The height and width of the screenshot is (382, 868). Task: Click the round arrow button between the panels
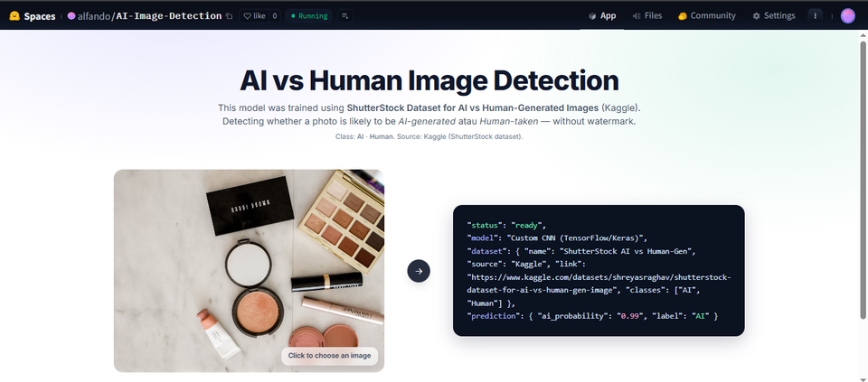419,270
